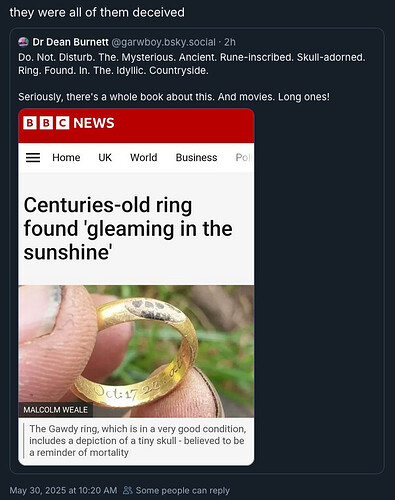Select the World nav item
This screenshot has width=395, height=500.
144,157
